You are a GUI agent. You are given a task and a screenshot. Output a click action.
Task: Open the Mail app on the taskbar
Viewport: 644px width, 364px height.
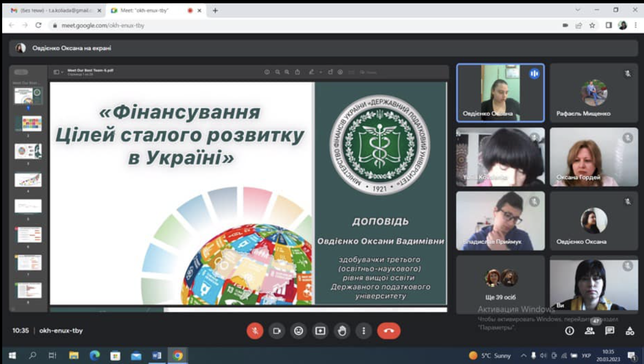click(136, 355)
